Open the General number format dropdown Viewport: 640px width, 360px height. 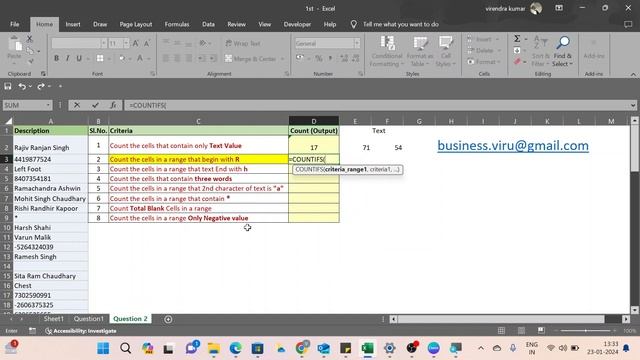point(357,43)
